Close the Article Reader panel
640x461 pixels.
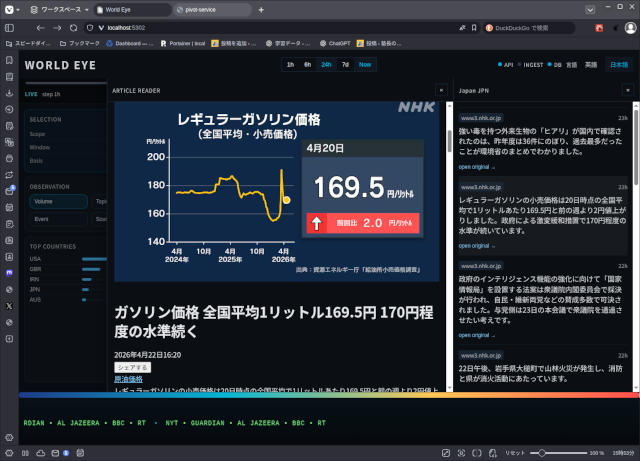(x=442, y=90)
